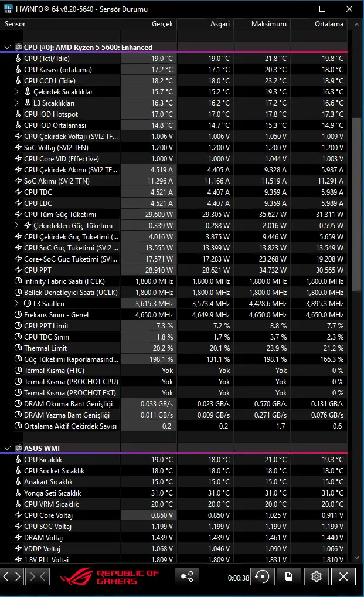Click the clock icon of Termal Kısma (HTC)

tap(18, 370)
